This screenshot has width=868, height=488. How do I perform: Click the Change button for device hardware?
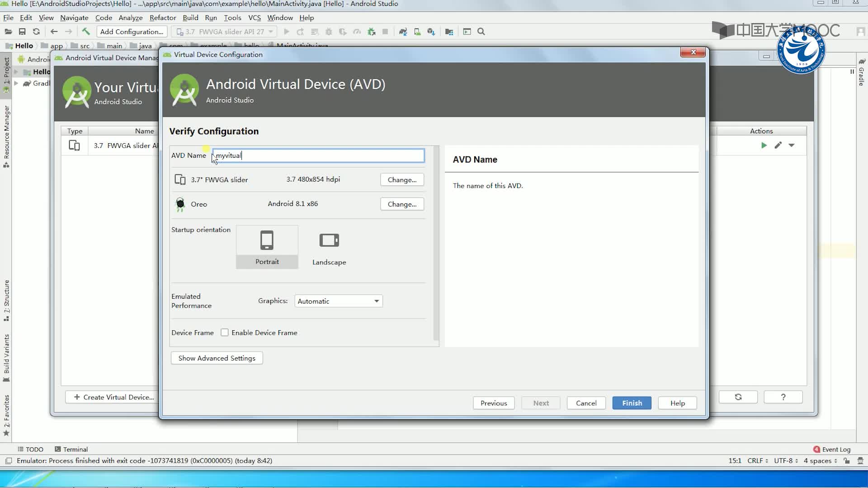[x=402, y=179]
